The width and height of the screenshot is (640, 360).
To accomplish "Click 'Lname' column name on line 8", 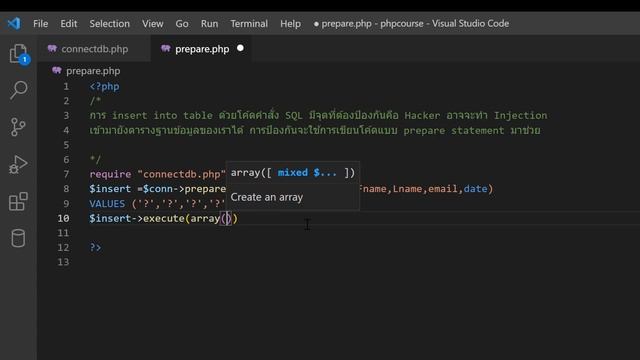I will 407,189.
